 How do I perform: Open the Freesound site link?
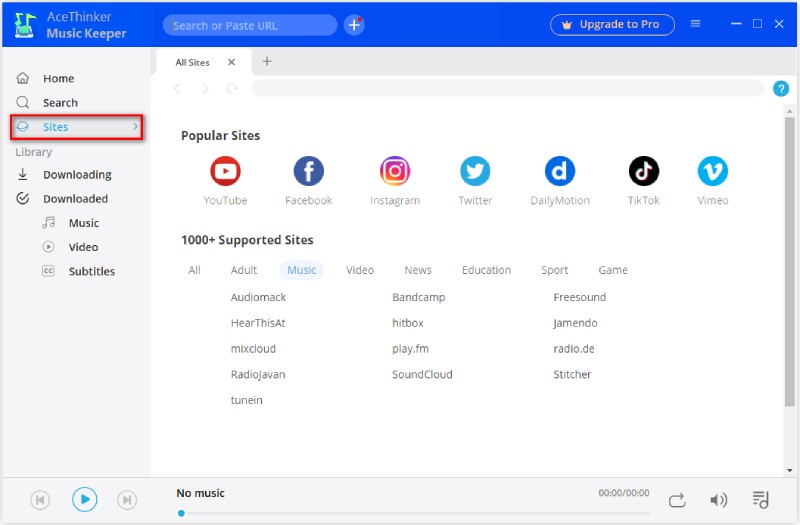pos(580,297)
